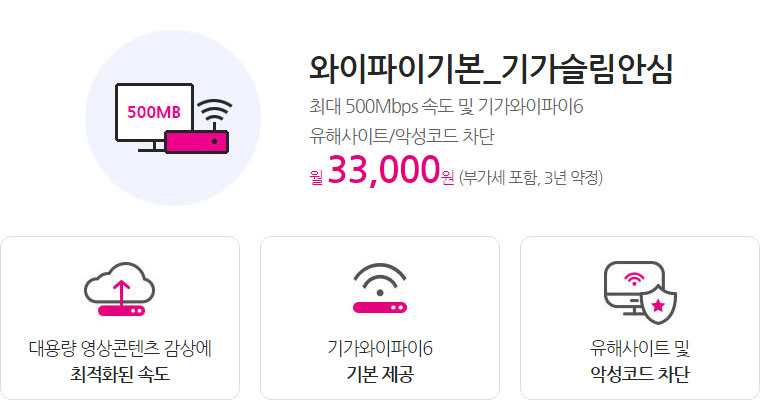Click the WiFi signal above the router illustration
Screen dimensions: 760x400
tap(214, 112)
